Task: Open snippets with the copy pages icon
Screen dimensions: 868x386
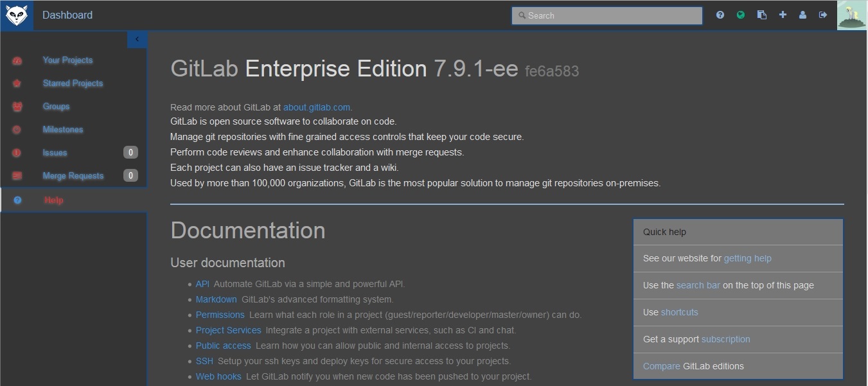Action: [x=762, y=15]
